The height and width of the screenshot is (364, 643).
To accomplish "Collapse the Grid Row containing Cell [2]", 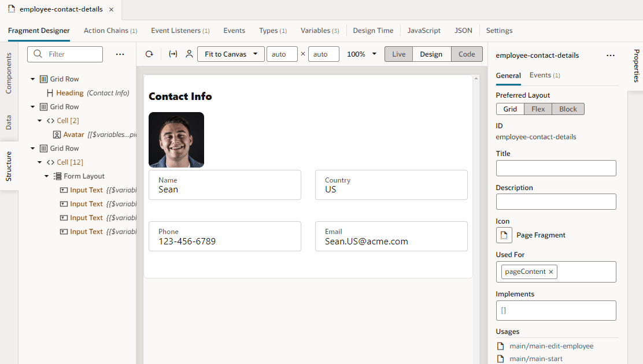I will pyautogui.click(x=33, y=107).
